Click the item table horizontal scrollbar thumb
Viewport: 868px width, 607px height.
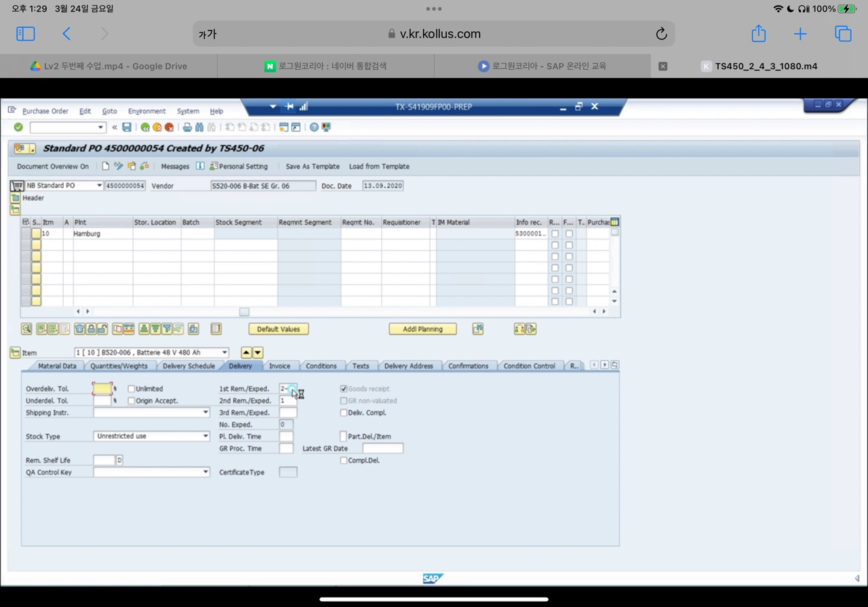coord(244,311)
